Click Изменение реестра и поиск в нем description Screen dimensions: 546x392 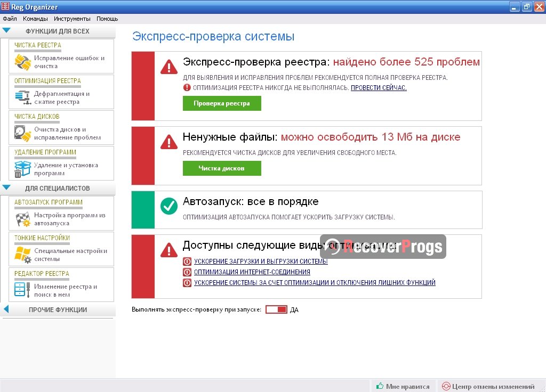coord(66,291)
